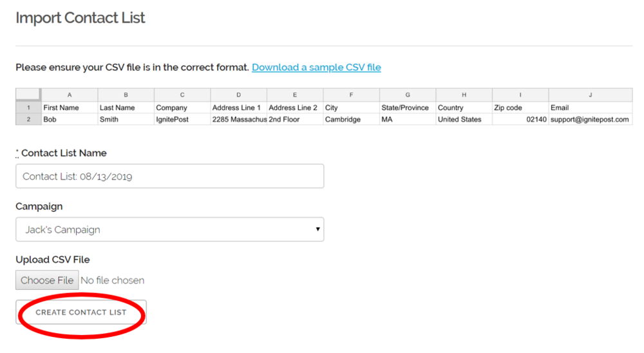Click the 'MA' state cell
Viewport: 644px width, 353px height.
click(x=408, y=120)
